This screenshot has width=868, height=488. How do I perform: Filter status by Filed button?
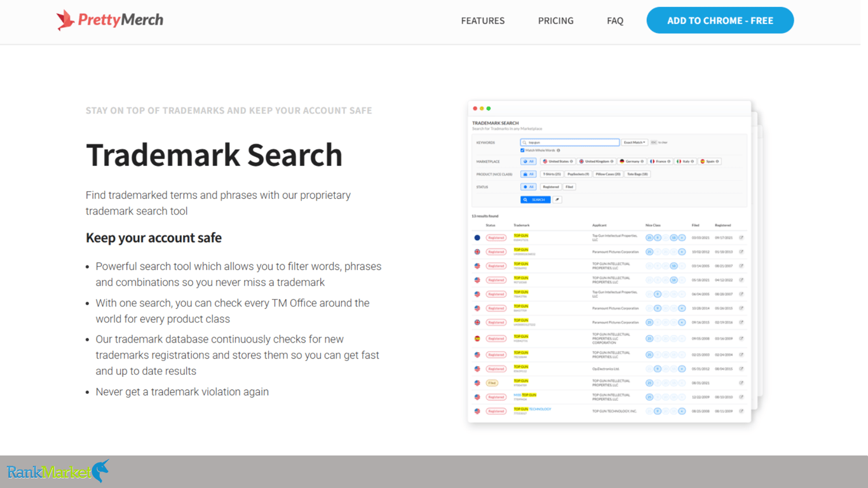click(569, 187)
